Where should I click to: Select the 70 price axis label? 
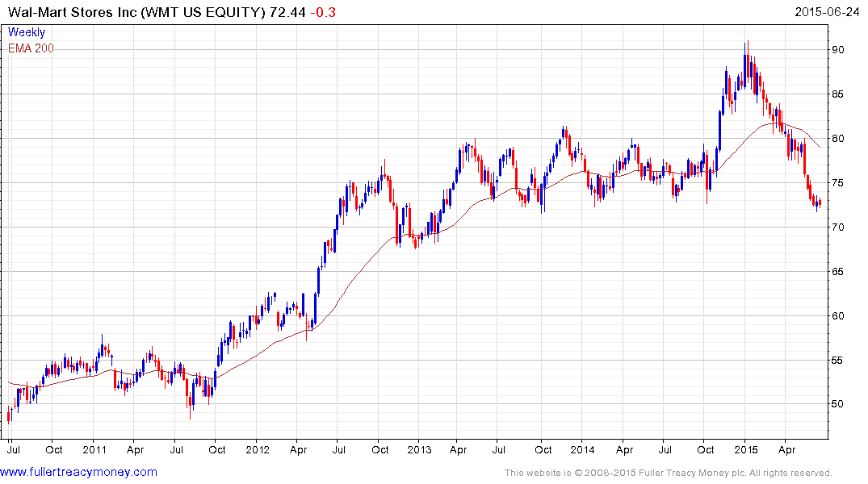coord(838,227)
